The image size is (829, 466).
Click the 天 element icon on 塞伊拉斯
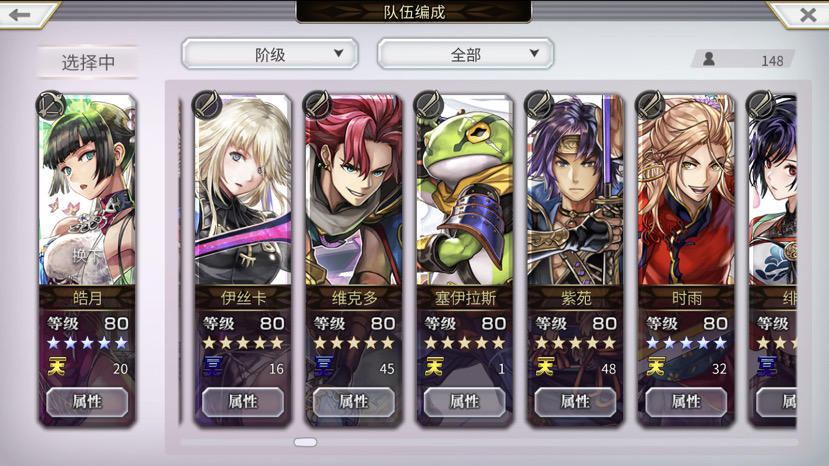point(434,366)
